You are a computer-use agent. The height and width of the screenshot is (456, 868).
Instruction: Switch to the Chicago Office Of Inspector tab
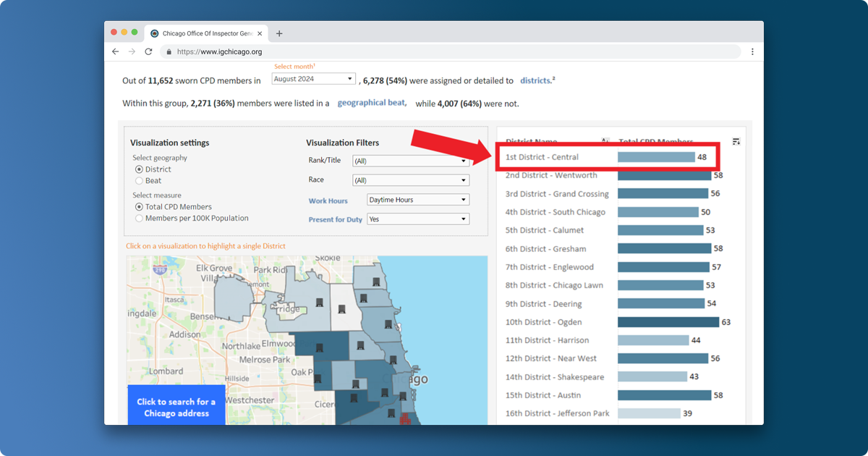205,33
